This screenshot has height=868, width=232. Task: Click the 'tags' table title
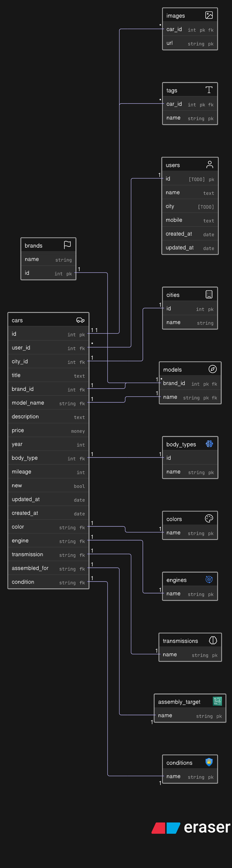click(172, 91)
